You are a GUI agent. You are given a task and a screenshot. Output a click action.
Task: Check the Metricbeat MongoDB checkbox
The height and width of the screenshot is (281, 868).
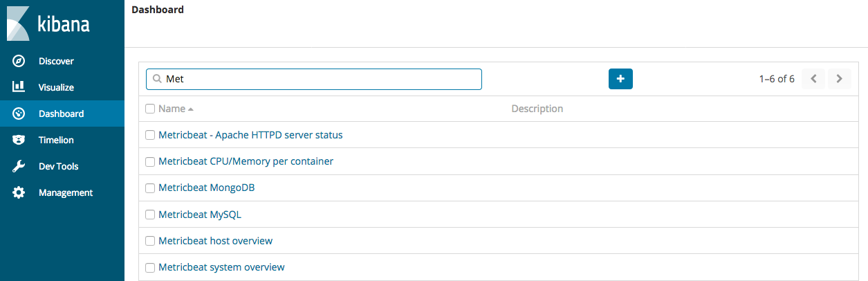coord(150,188)
